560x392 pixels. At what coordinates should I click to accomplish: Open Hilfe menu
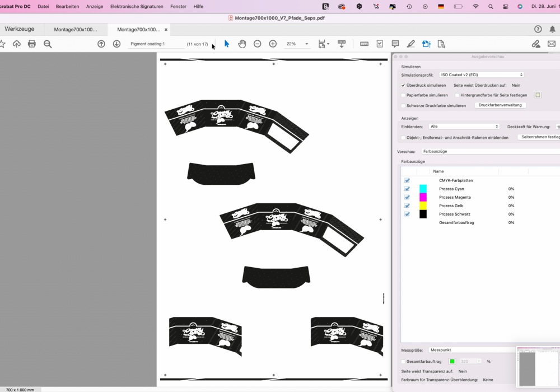point(198,6)
